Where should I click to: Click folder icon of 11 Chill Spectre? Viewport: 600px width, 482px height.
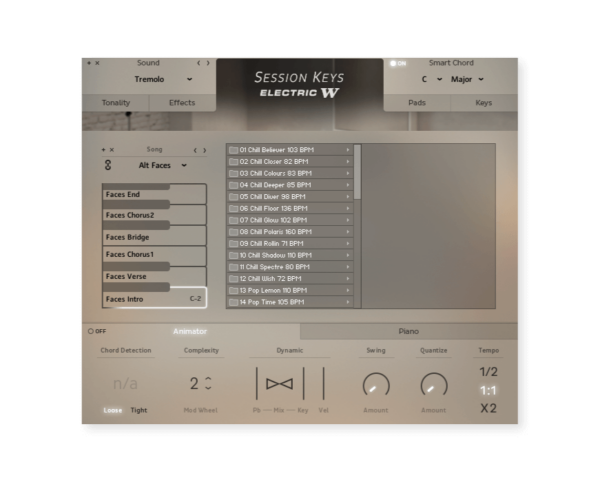point(233,267)
